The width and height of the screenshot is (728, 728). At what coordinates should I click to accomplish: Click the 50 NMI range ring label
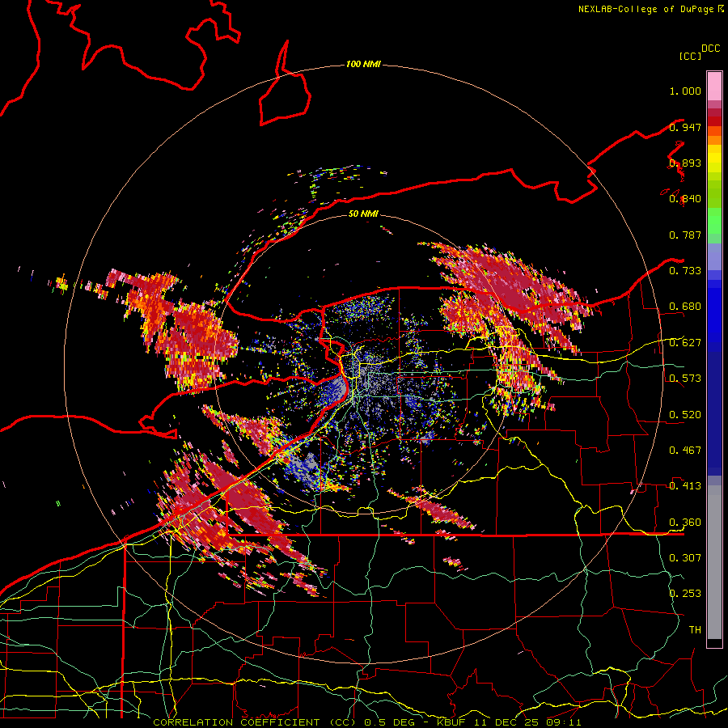click(363, 214)
